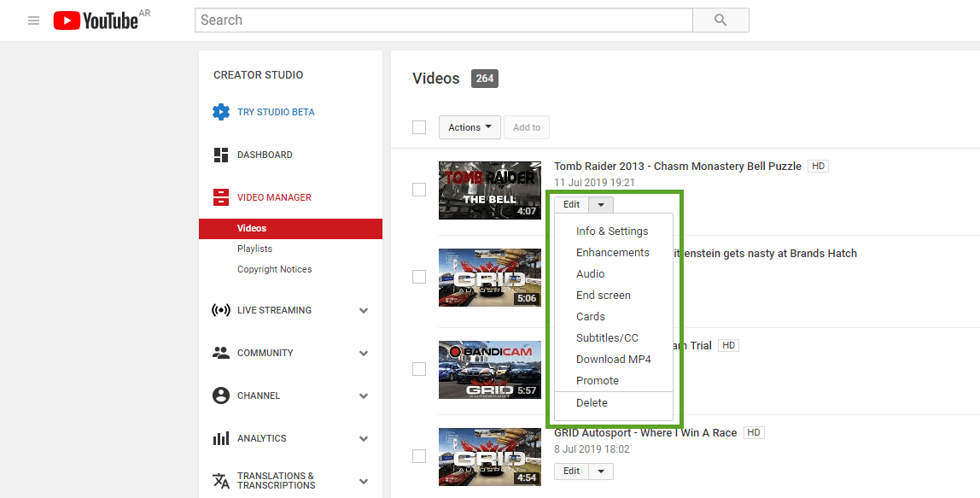This screenshot has height=498, width=980.
Task: Click the Translations & Transcriptions icon
Action: tap(220, 480)
